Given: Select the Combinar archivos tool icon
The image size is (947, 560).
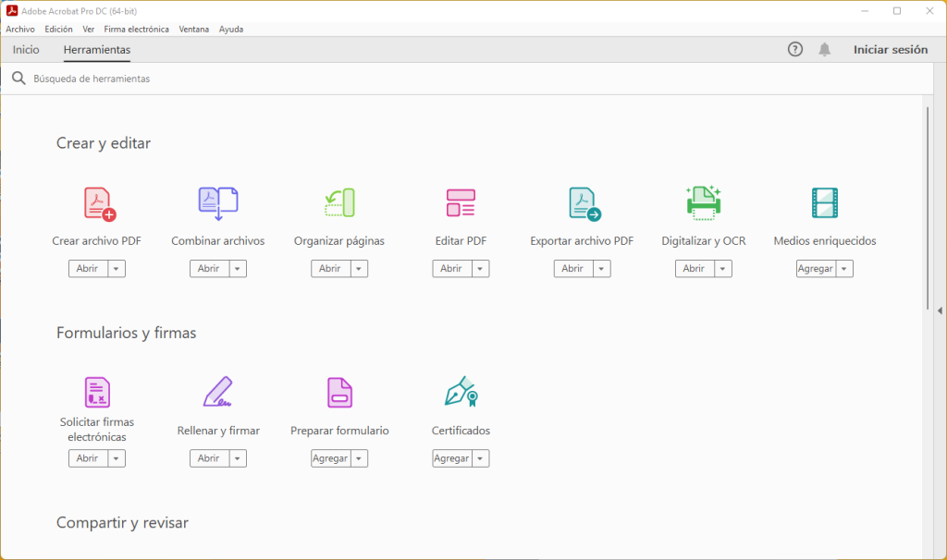Looking at the screenshot, I should coord(218,203).
